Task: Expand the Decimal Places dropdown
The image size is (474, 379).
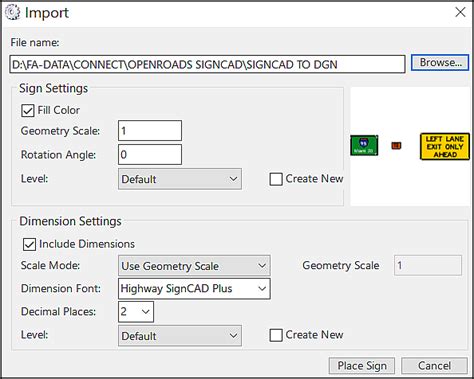Action: pyautogui.click(x=136, y=312)
